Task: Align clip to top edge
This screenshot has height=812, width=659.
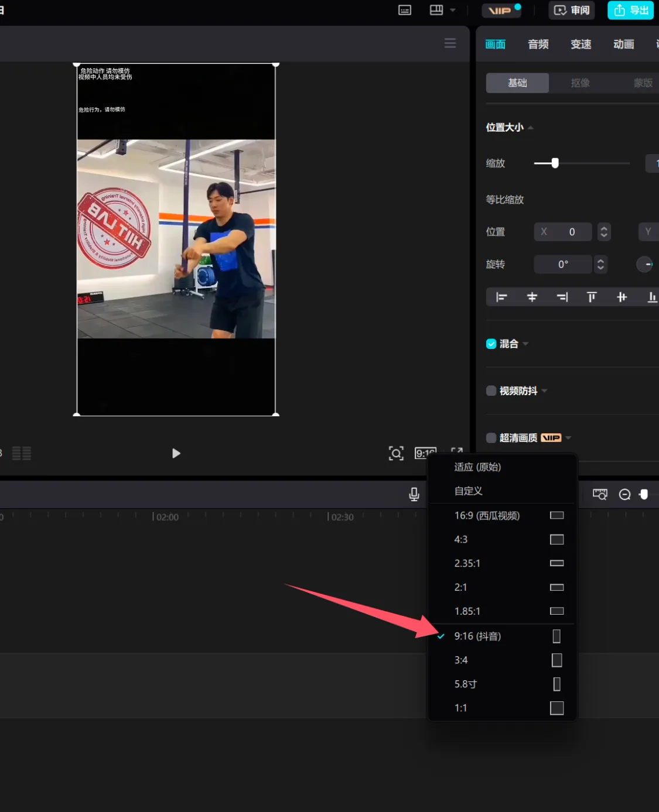Action: pyautogui.click(x=592, y=297)
